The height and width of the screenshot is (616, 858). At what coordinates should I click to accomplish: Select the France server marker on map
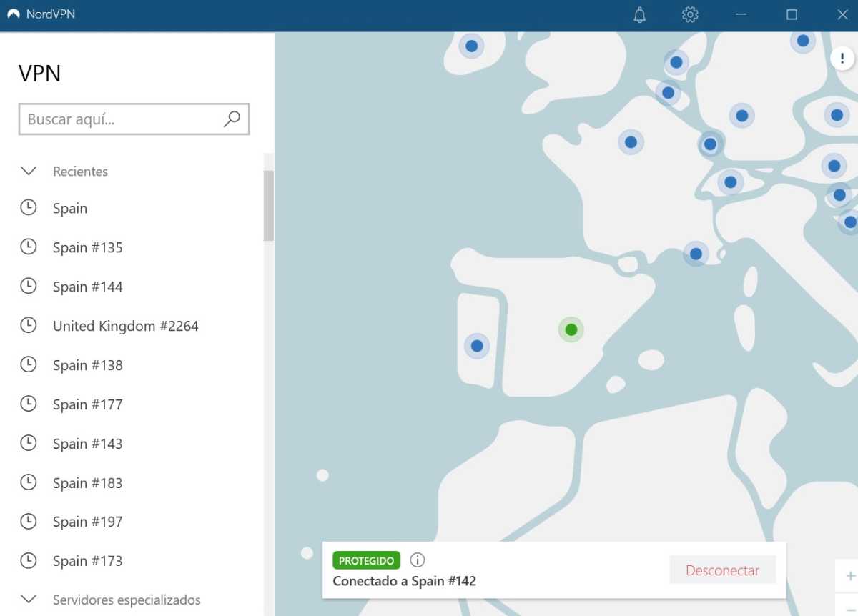(631, 142)
